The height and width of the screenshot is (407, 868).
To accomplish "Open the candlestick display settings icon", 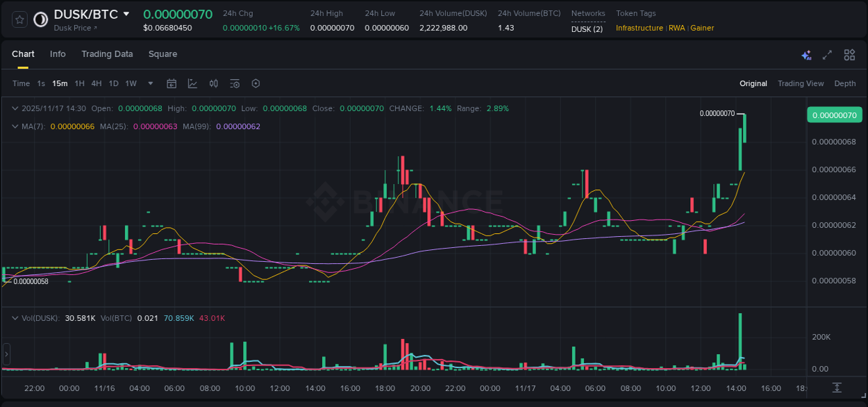I will click(x=213, y=83).
